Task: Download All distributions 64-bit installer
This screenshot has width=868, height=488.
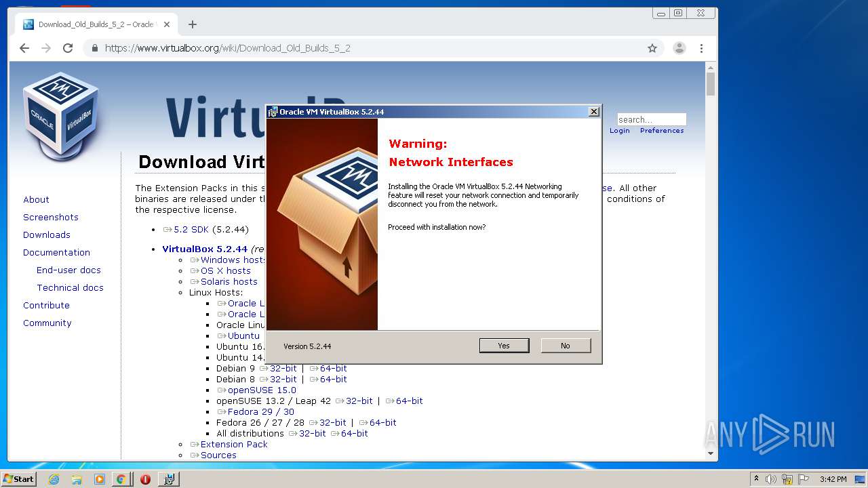Action: click(349, 434)
